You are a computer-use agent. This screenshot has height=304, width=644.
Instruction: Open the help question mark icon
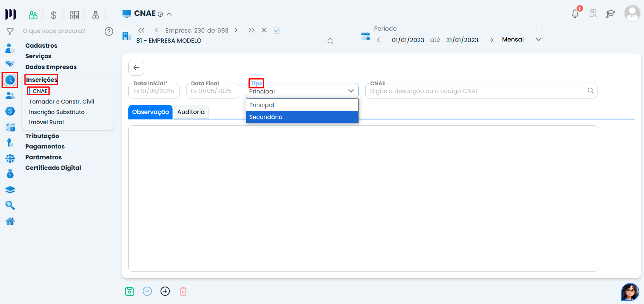(x=109, y=31)
